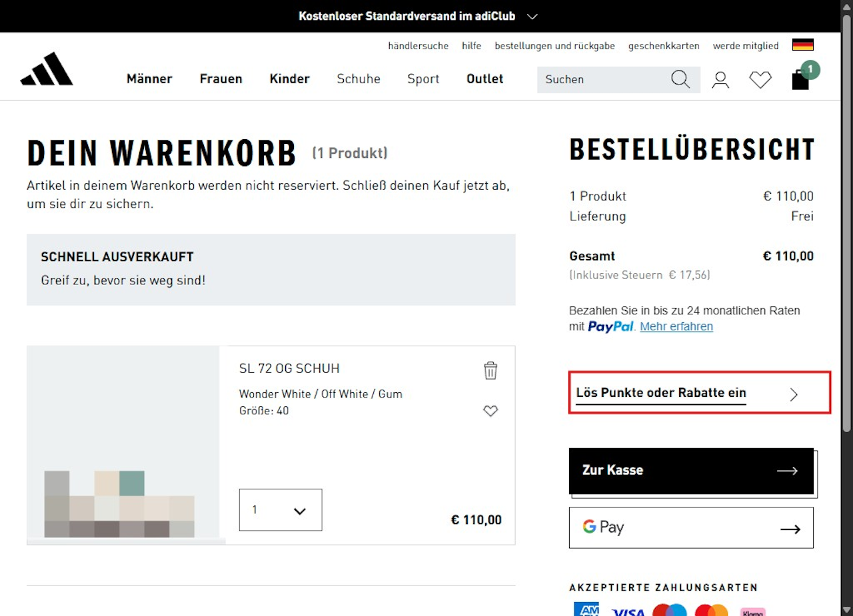
Task: Open the wishlist heart in header
Action: (760, 80)
